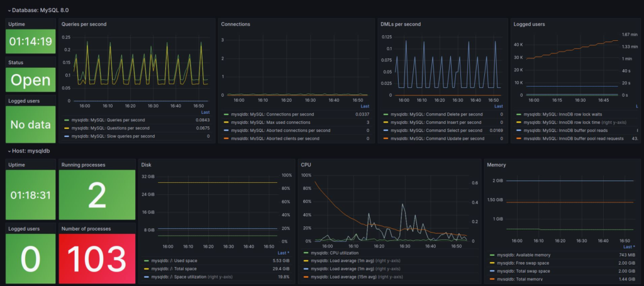Sort the Connections legend by Last column
The height and width of the screenshot is (286, 644).
[x=366, y=107]
